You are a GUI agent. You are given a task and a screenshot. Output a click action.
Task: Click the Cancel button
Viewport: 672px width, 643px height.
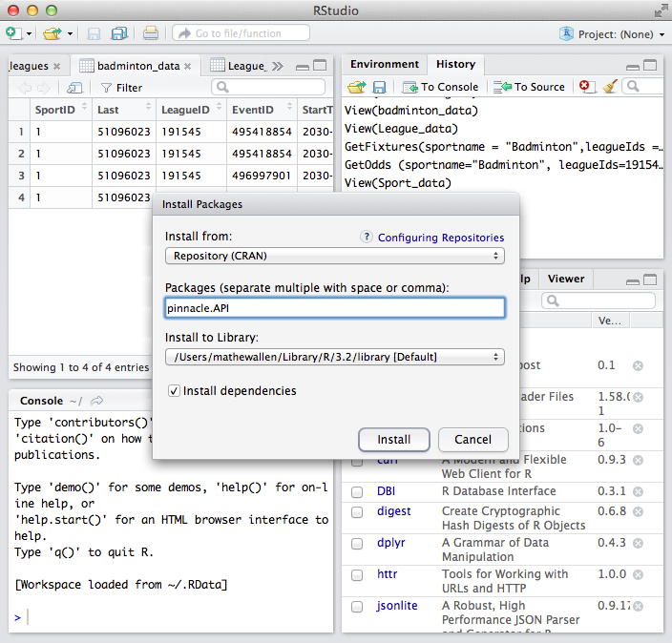point(473,440)
